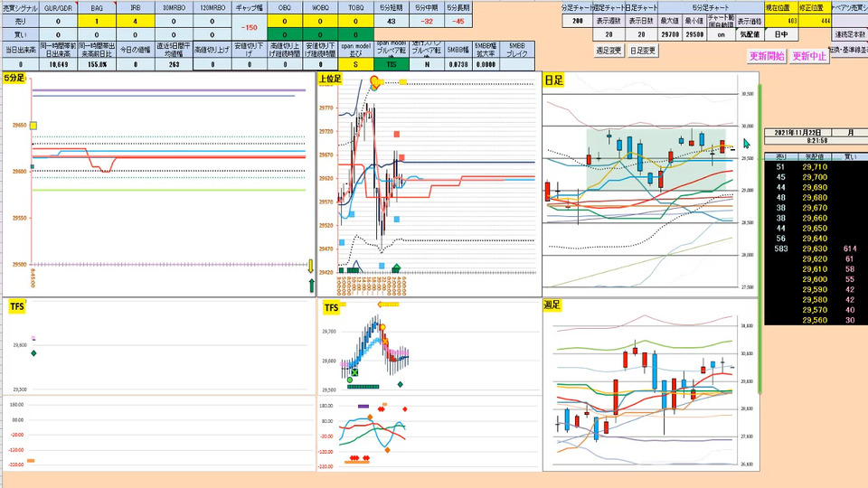Click the yellow down arrow in 5分足 chart

click(310, 266)
